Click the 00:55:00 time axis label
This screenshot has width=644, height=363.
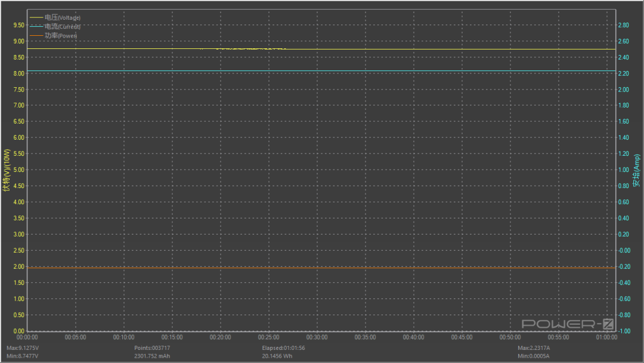559,337
